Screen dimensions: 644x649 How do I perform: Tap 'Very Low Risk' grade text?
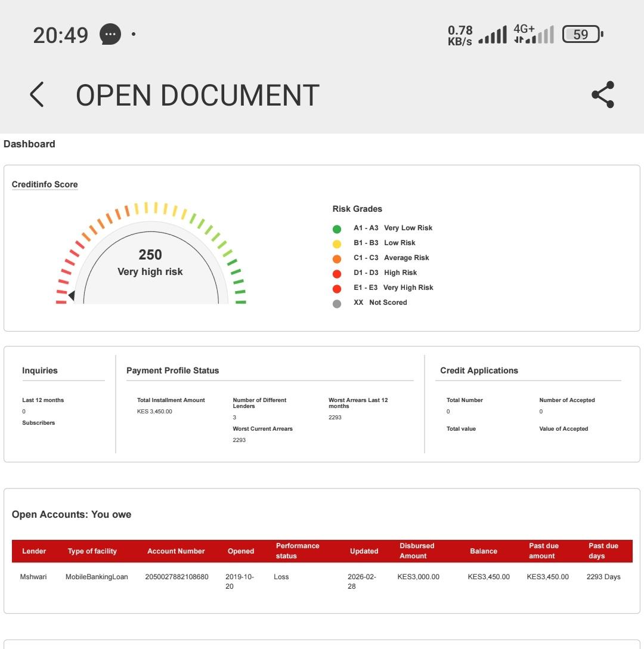(408, 228)
